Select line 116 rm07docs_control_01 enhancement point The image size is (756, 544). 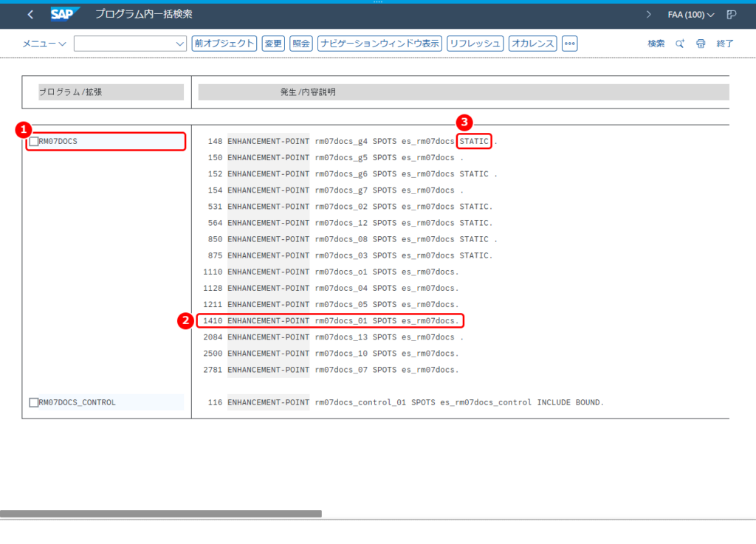(x=405, y=402)
